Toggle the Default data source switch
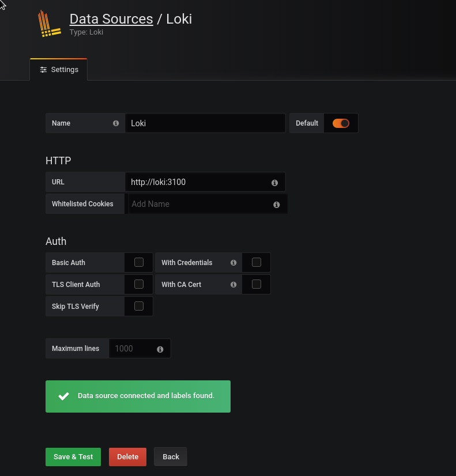 (341, 123)
